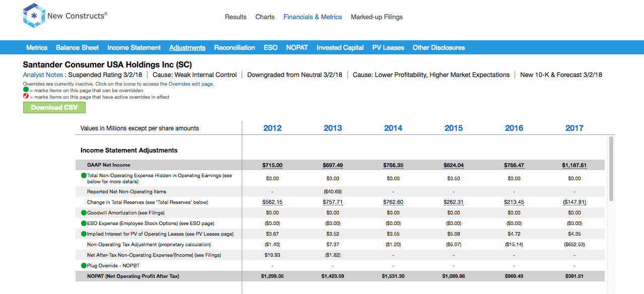Click the Income Statement Adjustments heading
The width and height of the screenshot is (644, 294).
129,150
